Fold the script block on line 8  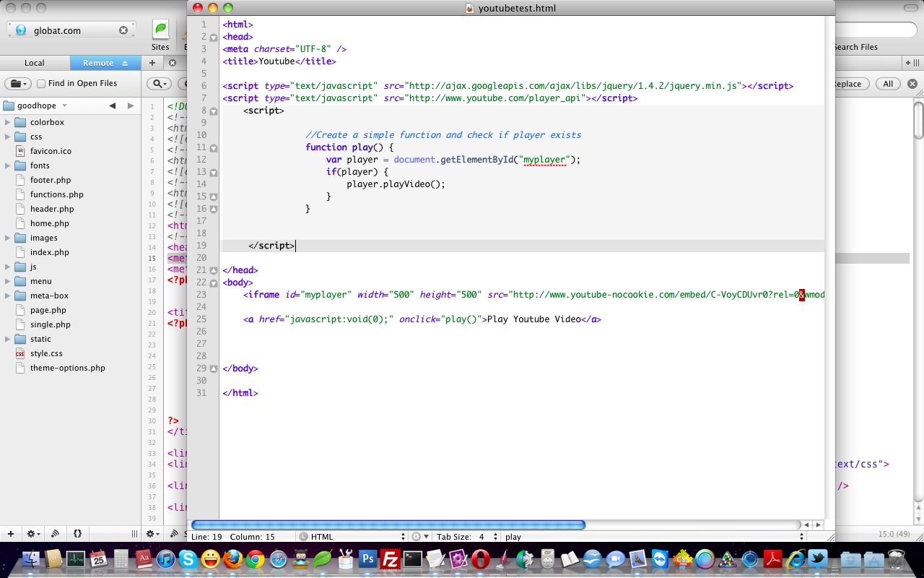click(x=214, y=111)
